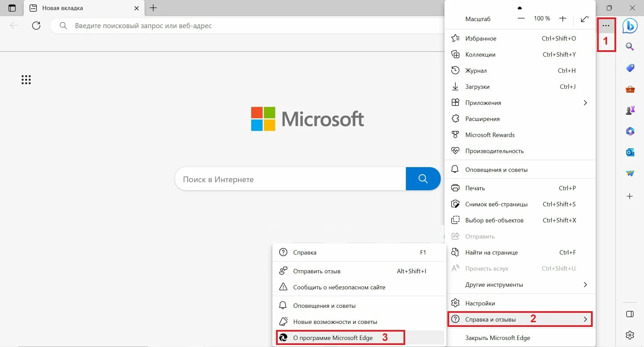Choose Снимок веб-страницы menu item
The width and height of the screenshot is (644, 347).
(x=520, y=204)
